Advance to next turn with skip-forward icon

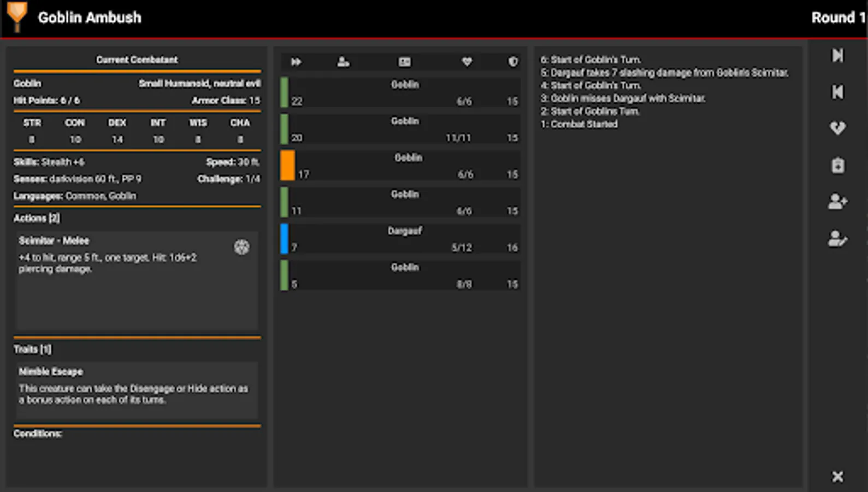pos(837,55)
